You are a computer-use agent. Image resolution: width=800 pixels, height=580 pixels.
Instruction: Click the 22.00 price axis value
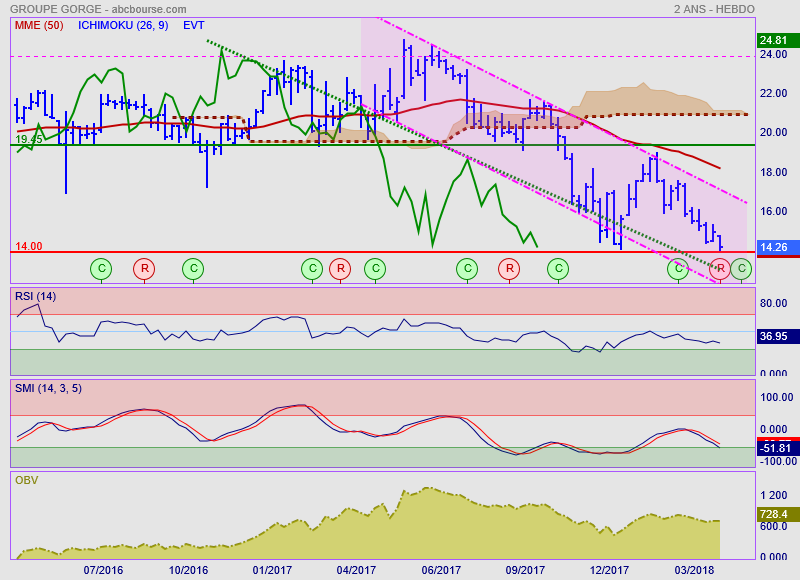click(773, 93)
